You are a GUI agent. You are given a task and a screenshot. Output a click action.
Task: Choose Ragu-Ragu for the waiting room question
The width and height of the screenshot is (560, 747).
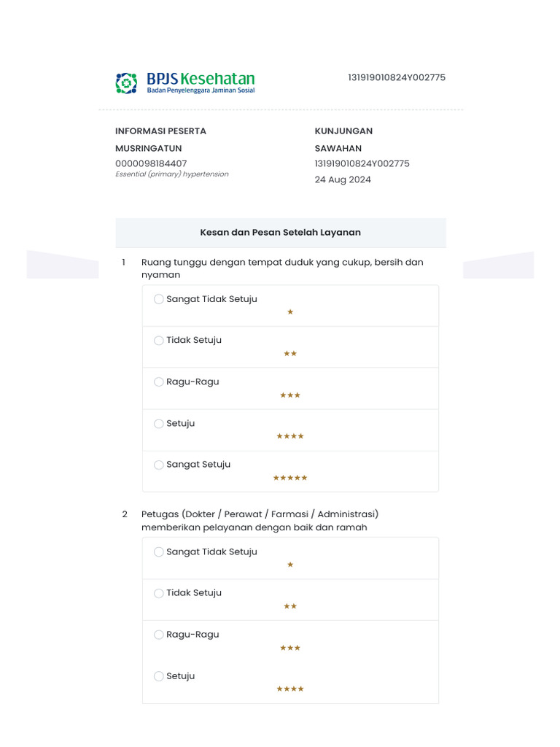point(159,382)
